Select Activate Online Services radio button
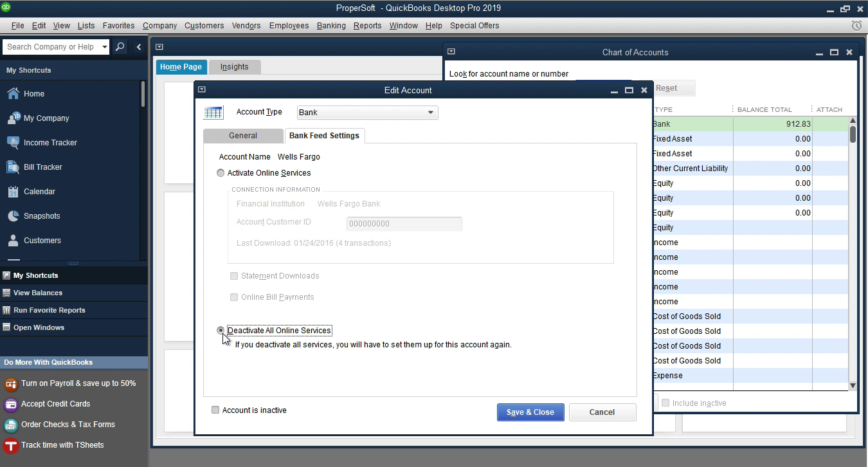The width and height of the screenshot is (868, 467). (x=221, y=173)
